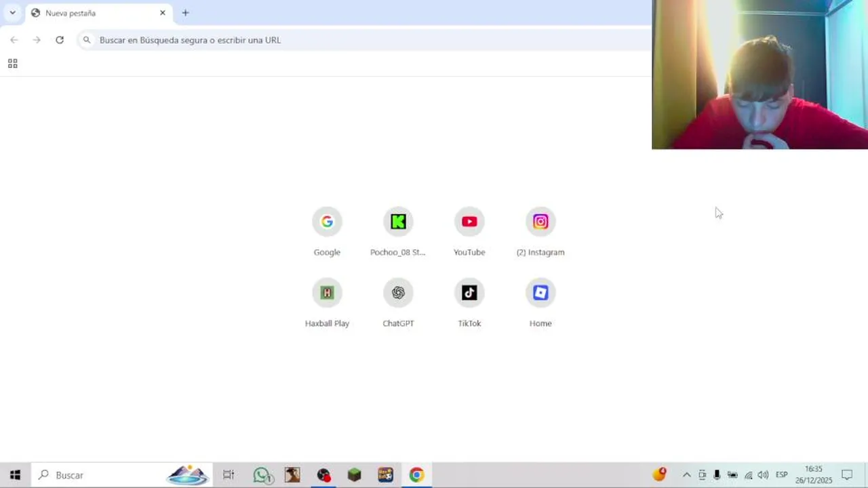Expand the tab search dropdown arrow

tap(12, 13)
